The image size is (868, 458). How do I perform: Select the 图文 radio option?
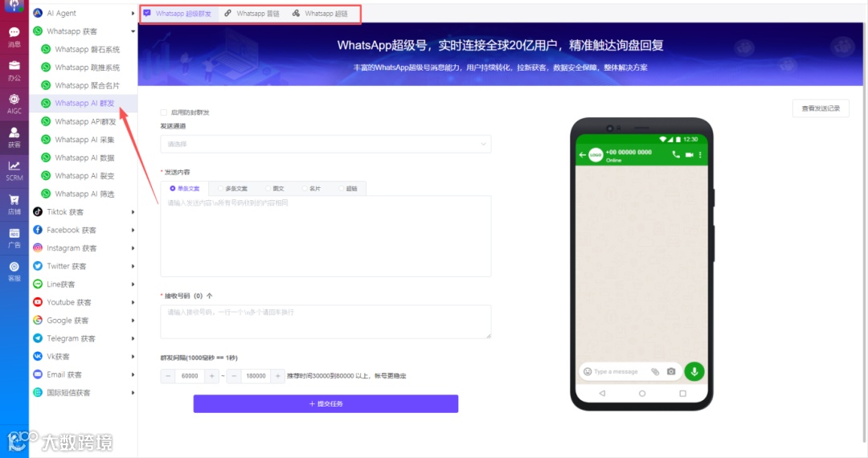point(268,189)
